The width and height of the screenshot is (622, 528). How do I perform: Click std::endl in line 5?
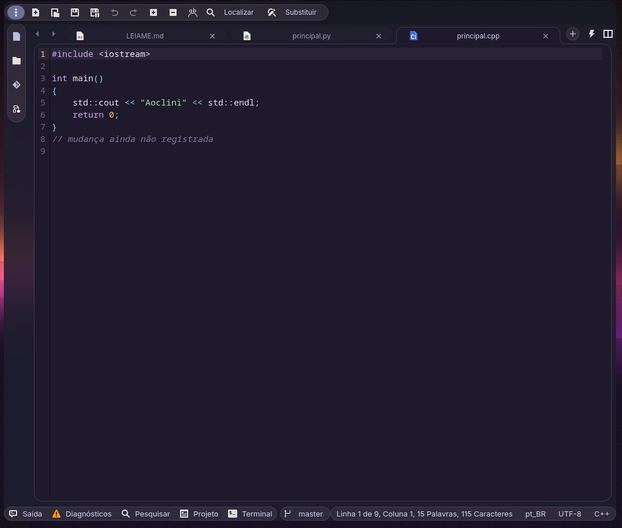coord(231,102)
